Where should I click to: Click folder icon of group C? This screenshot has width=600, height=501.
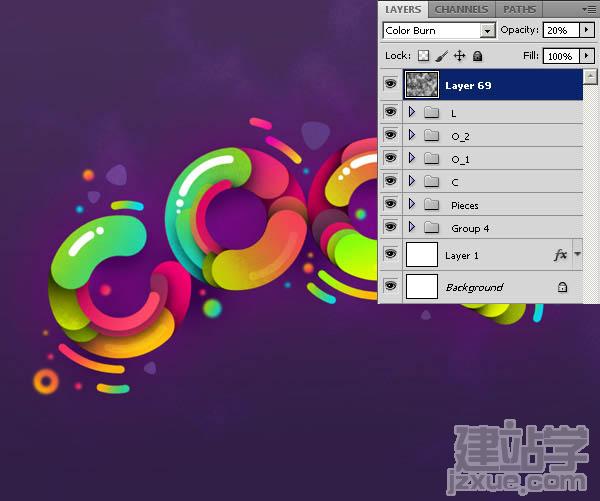pyautogui.click(x=432, y=181)
